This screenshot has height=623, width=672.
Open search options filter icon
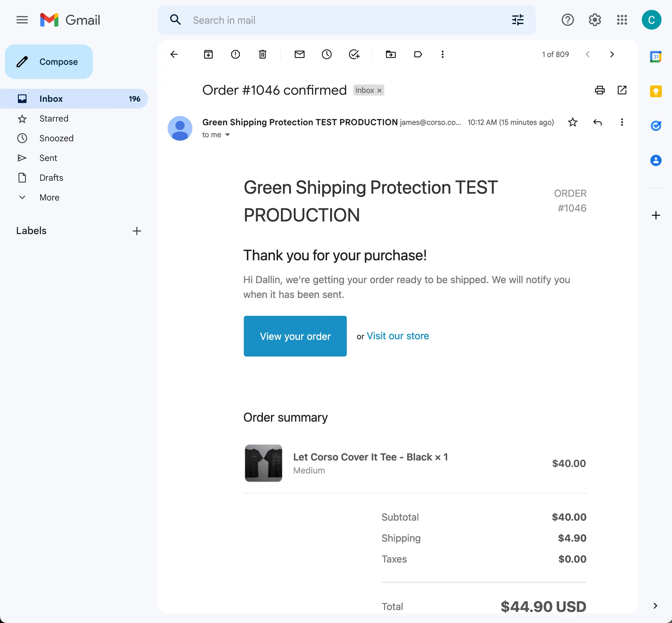coord(518,20)
